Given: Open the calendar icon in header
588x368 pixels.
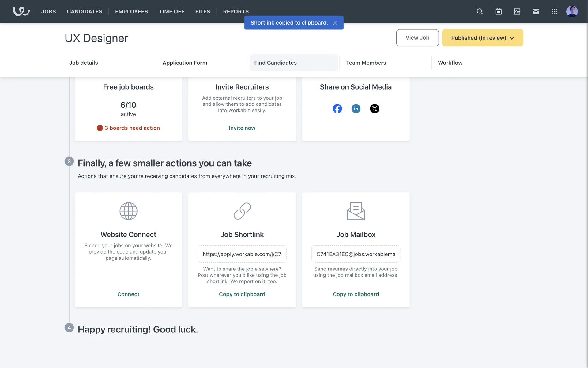Looking at the screenshot, I should coord(498,11).
